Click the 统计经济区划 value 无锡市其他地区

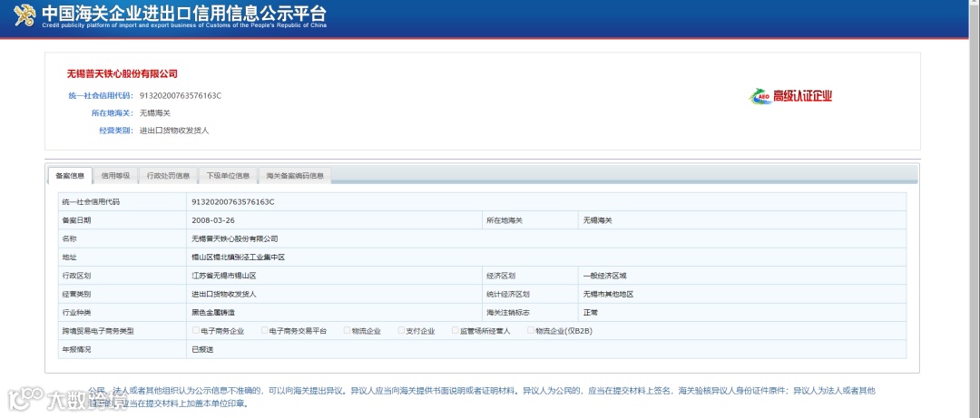coord(608,294)
